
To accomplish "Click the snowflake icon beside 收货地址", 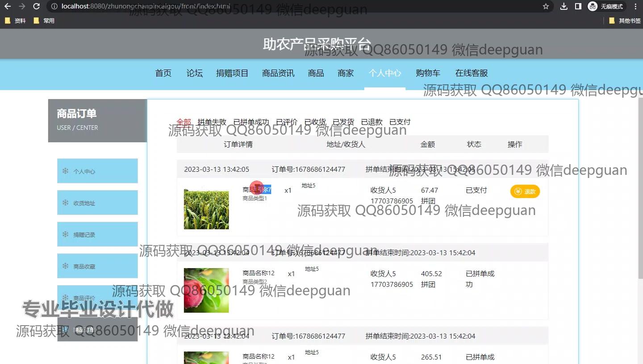I will click(65, 203).
